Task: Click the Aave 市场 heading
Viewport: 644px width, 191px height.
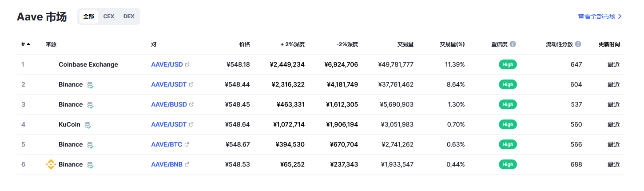Action: (42, 17)
